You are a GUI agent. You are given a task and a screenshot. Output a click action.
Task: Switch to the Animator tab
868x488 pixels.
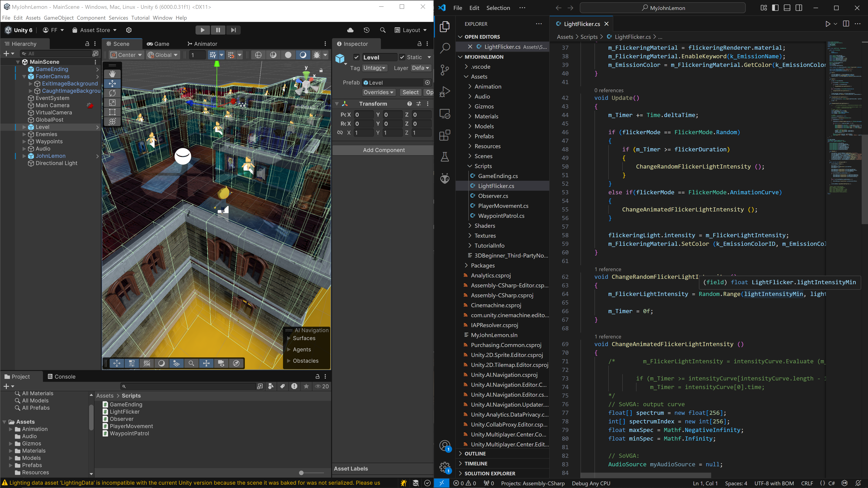[x=203, y=44]
